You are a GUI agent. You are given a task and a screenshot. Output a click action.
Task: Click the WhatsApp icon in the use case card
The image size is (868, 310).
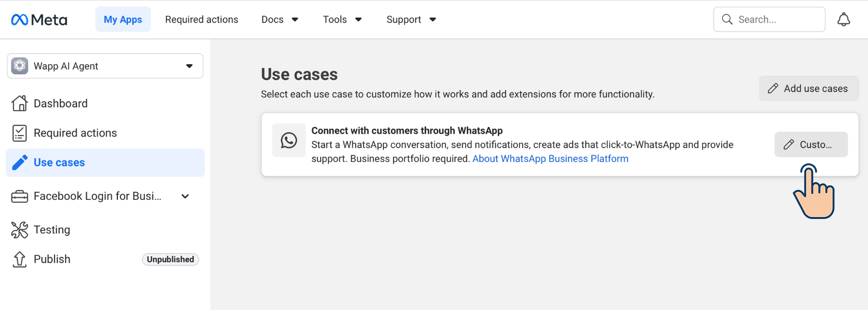point(289,140)
